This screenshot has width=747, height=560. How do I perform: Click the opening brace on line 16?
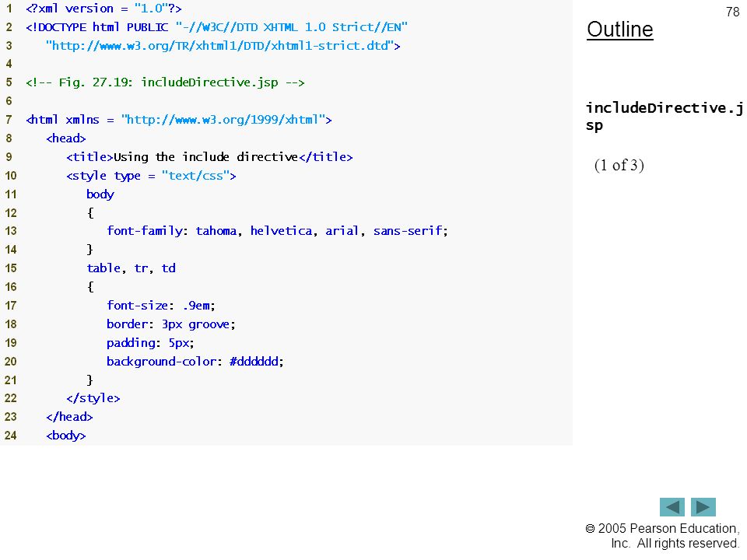click(90, 287)
